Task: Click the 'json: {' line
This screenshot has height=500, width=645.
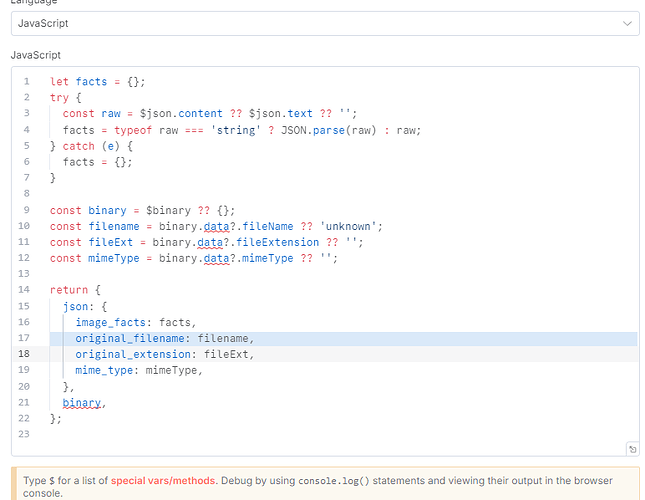Action: pos(85,306)
